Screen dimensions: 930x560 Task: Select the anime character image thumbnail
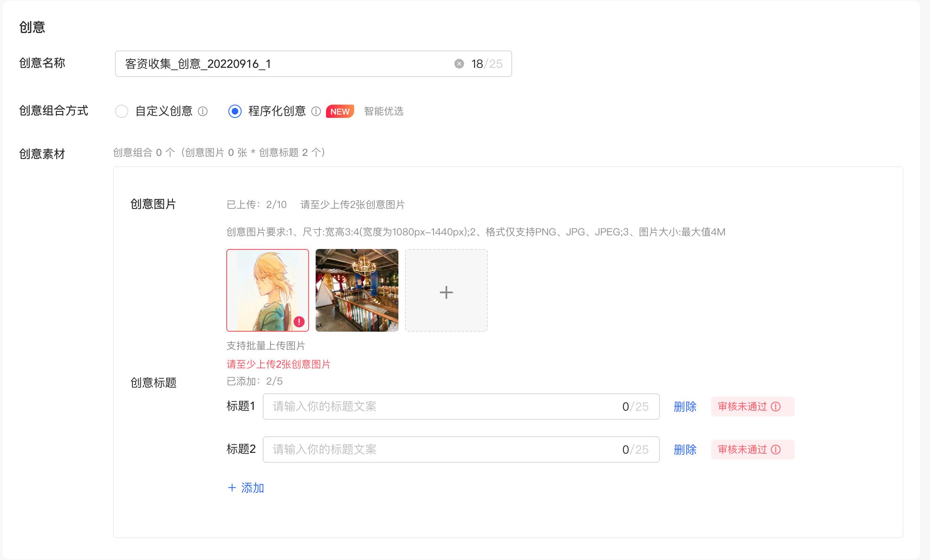pos(268,290)
